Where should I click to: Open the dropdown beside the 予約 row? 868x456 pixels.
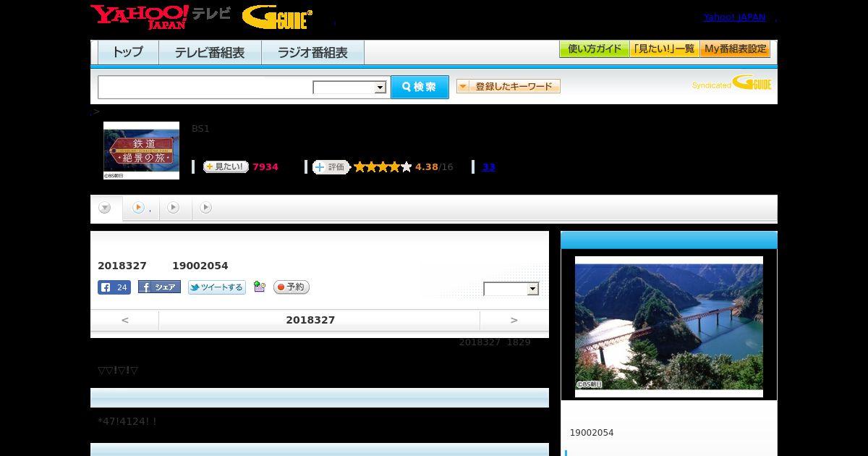coord(511,289)
